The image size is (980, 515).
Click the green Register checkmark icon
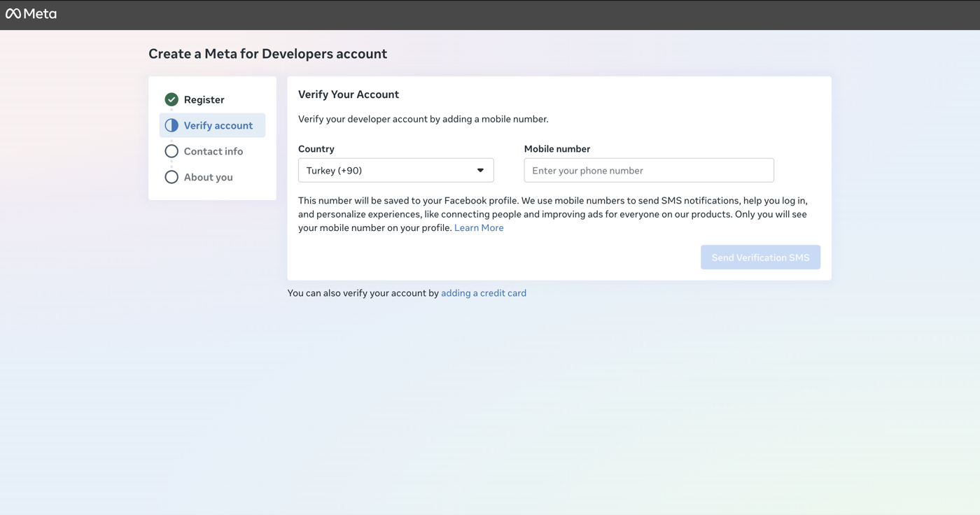click(171, 99)
